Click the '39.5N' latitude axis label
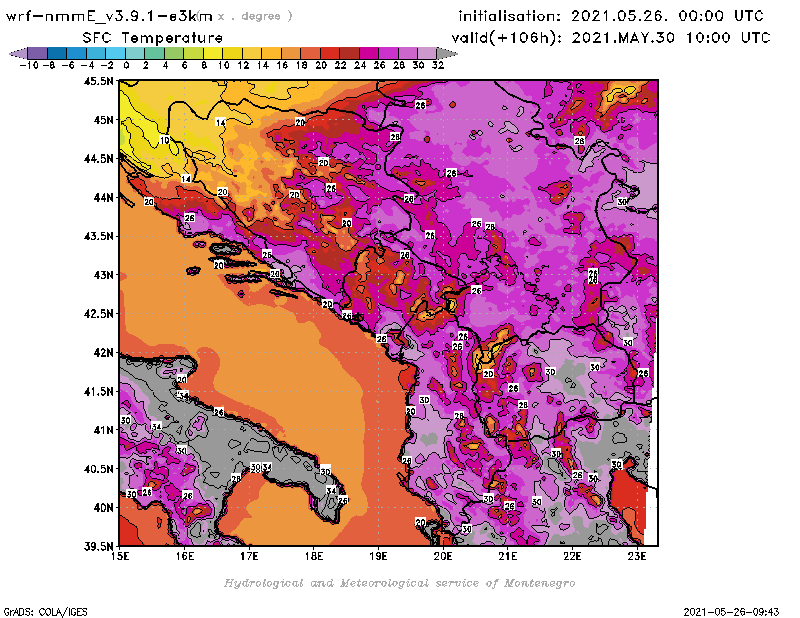This screenshot has width=800, height=618. tap(98, 547)
